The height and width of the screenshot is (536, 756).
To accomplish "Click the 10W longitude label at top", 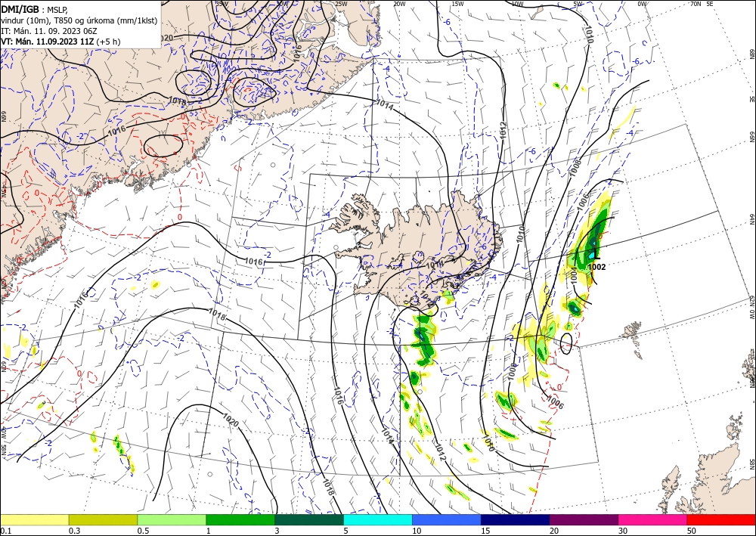I will coord(517,4).
